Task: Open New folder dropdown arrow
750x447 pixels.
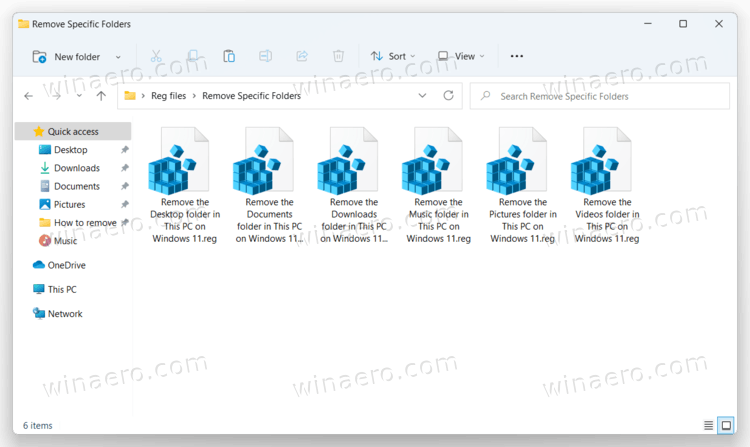Action: pyautogui.click(x=118, y=57)
